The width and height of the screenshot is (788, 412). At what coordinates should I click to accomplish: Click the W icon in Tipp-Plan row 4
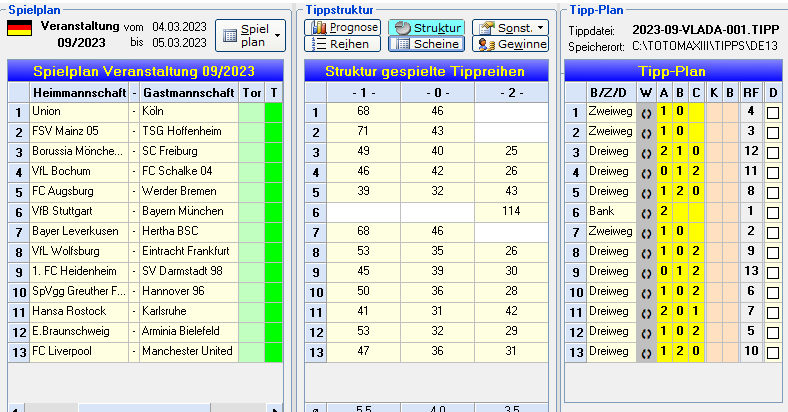point(646,172)
